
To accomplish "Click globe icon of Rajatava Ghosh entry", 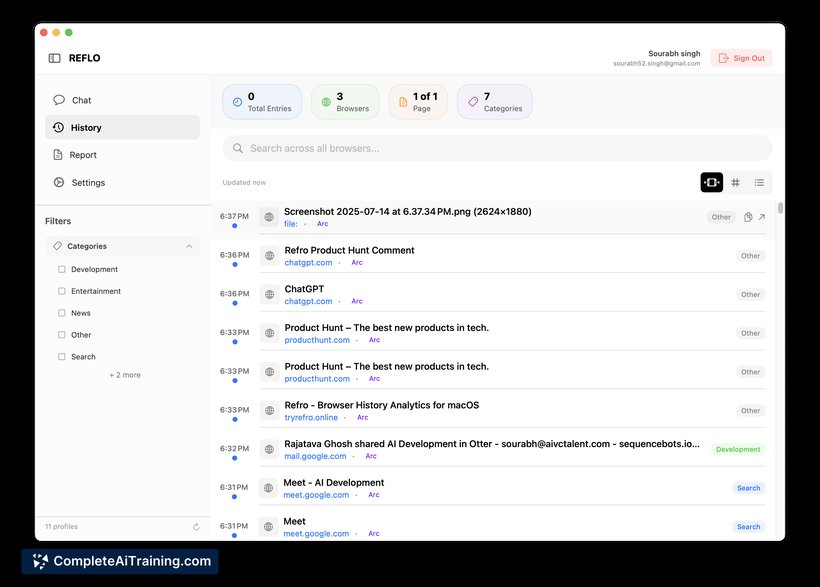I will [x=269, y=449].
